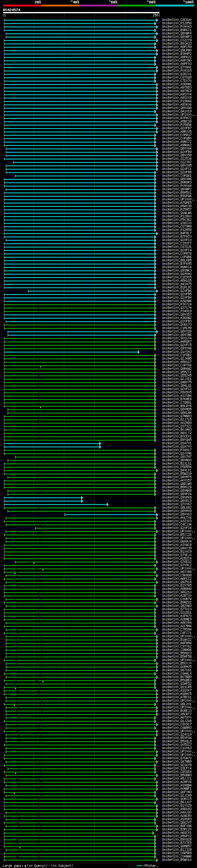Select hit label UniRef100_P34919
Screen dimensions: 197x868
tap(176, 311)
